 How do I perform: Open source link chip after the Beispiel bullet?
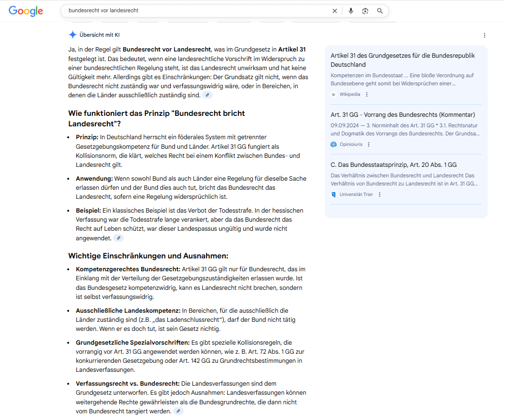click(x=118, y=238)
